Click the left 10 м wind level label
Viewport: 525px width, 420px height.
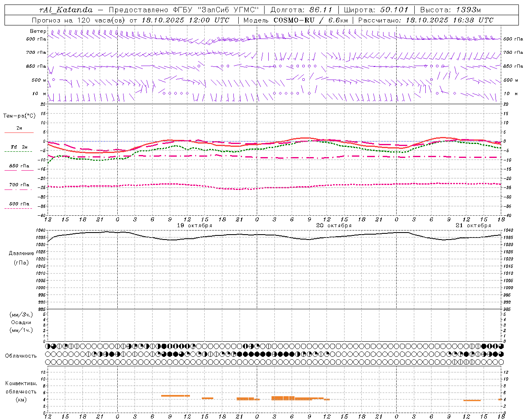(x=39, y=94)
